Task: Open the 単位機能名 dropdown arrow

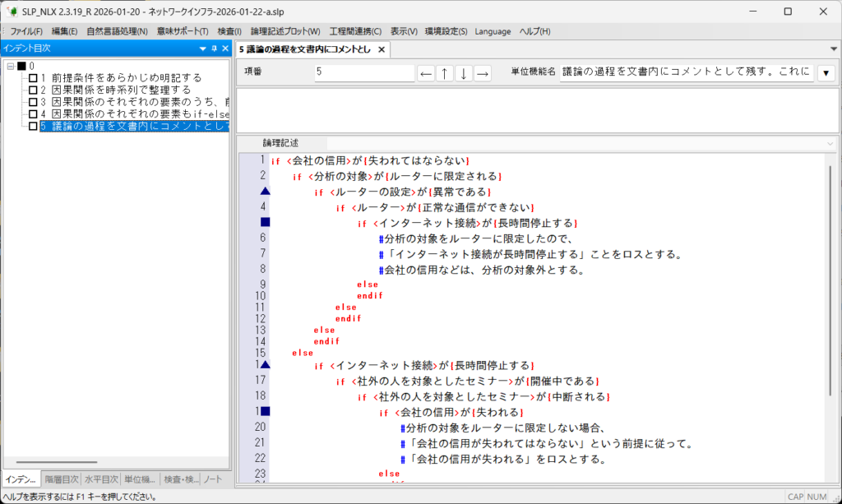Action: click(x=825, y=73)
